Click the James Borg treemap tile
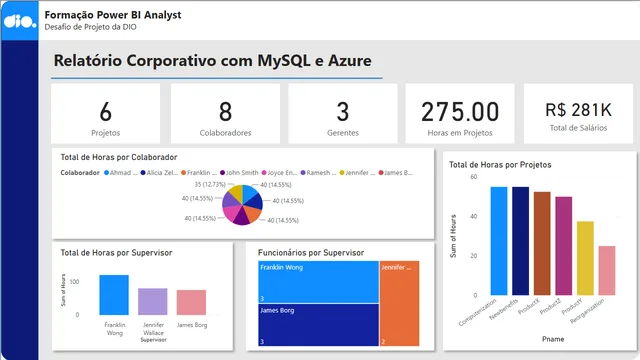The width and height of the screenshot is (640, 360). 318,325
